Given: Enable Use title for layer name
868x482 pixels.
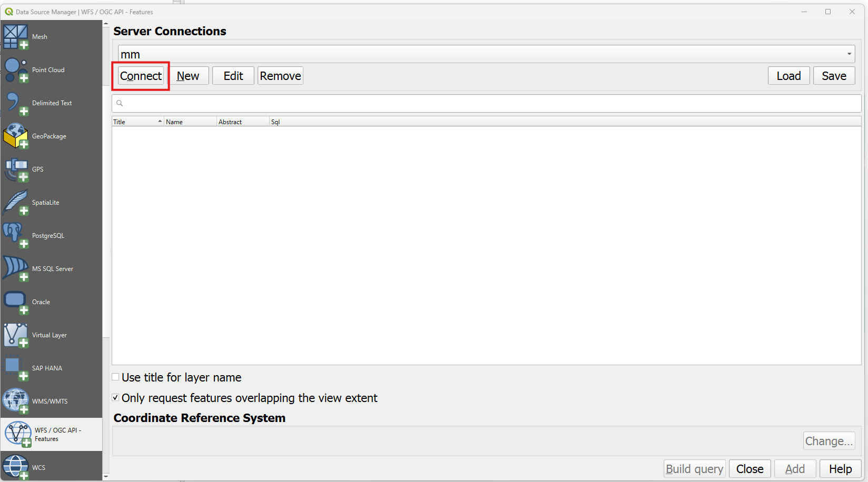Looking at the screenshot, I should click(x=116, y=377).
